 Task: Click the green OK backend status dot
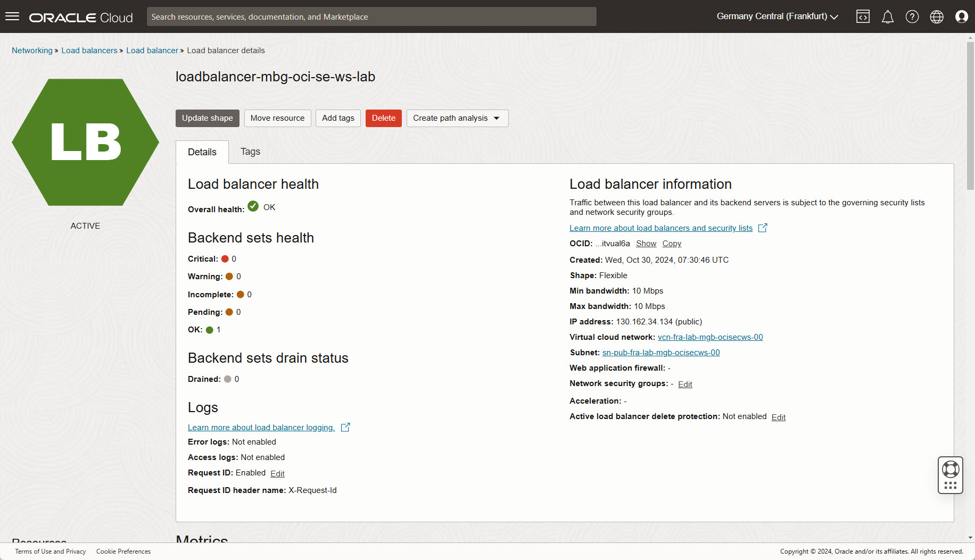pos(210,330)
